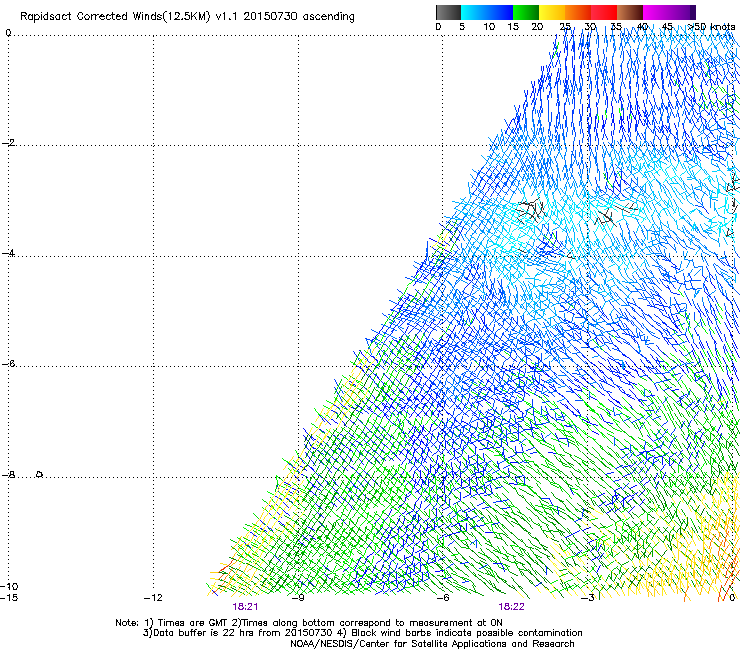The image size is (740, 650).
Task: Click the '10' label under the color scale
Action: [x=489, y=27]
